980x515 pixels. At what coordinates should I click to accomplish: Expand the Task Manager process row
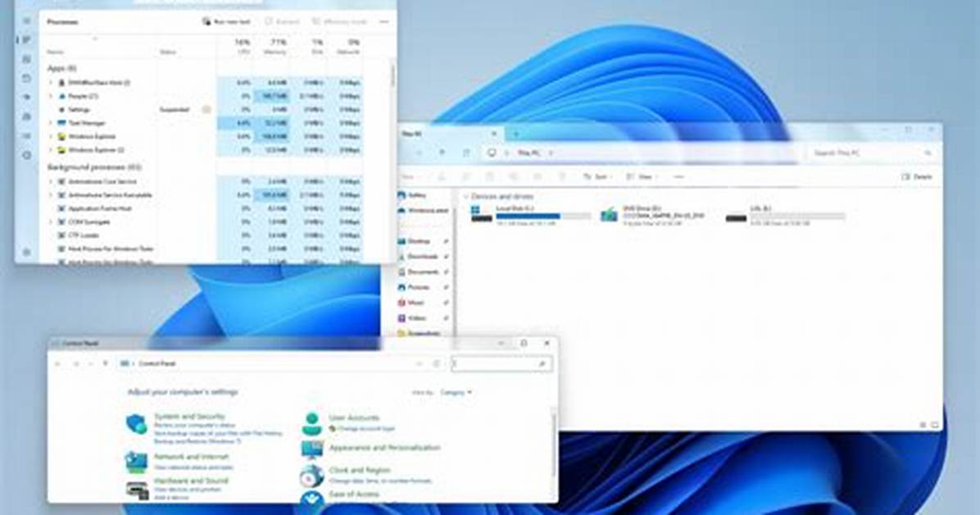pyautogui.click(x=51, y=123)
